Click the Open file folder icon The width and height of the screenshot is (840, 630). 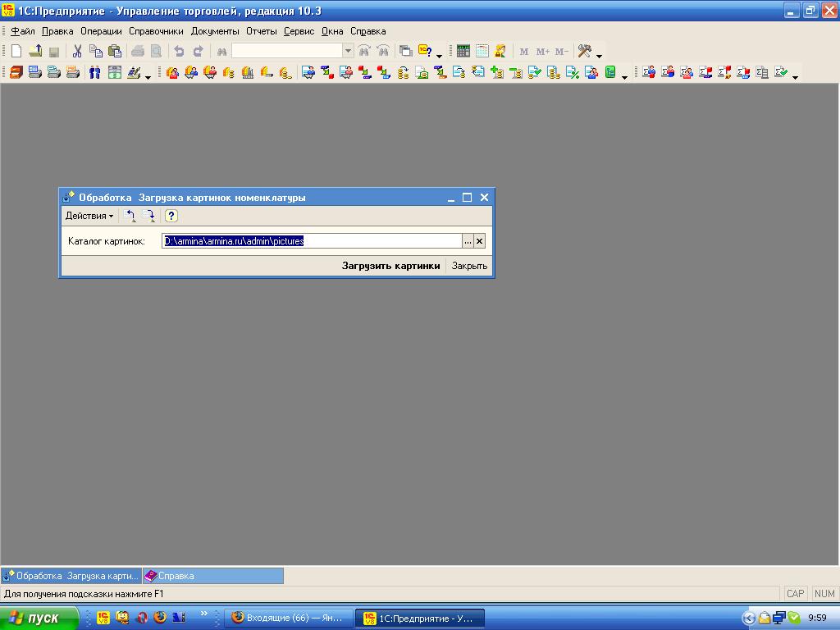pos(35,52)
